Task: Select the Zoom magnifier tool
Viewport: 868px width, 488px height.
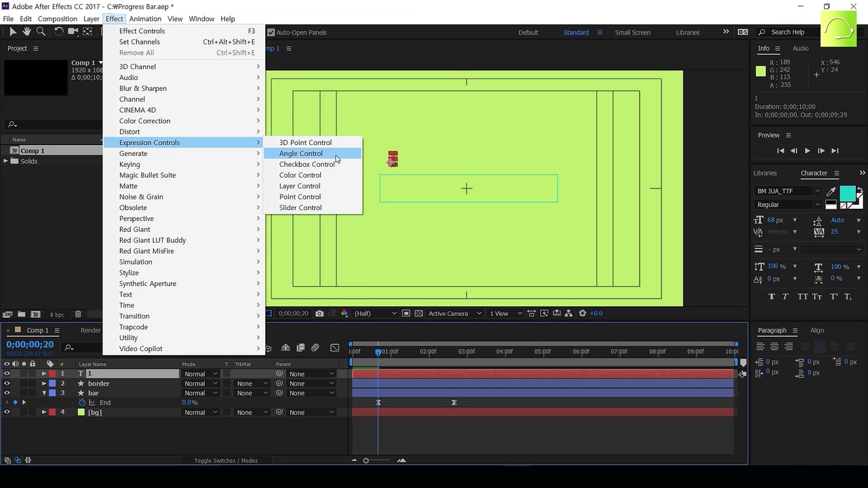Action: pos(41,32)
